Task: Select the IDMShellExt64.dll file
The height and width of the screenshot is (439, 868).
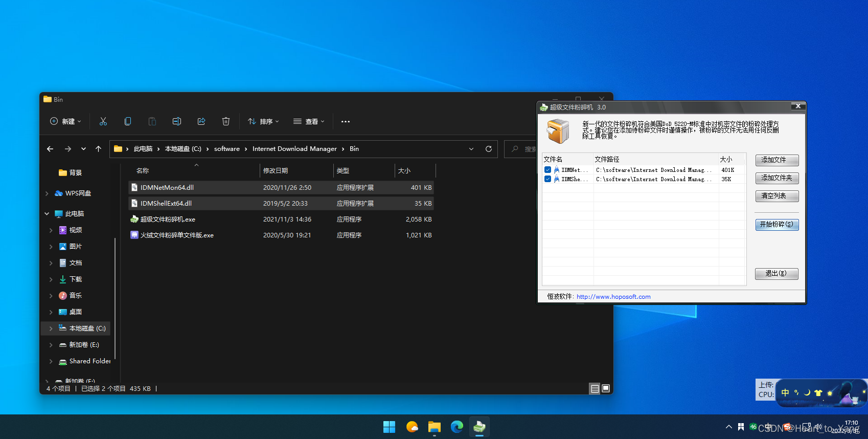Action: (x=281, y=204)
